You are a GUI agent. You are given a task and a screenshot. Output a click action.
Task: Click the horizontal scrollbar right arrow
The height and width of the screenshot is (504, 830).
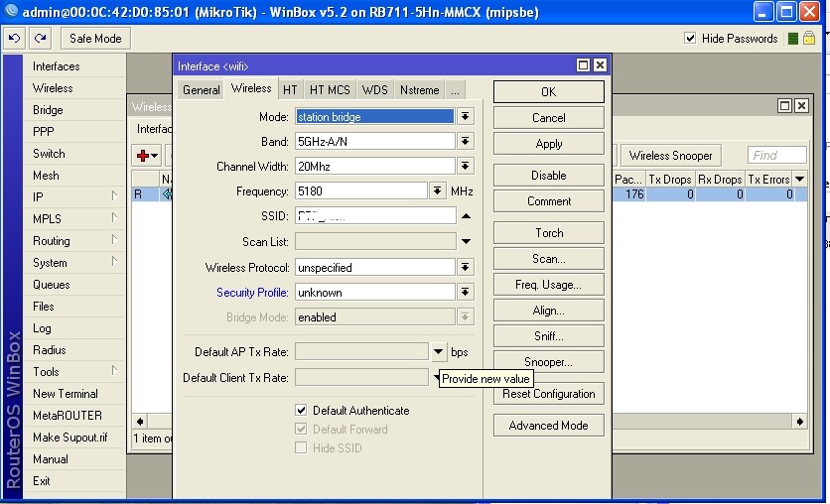click(799, 422)
